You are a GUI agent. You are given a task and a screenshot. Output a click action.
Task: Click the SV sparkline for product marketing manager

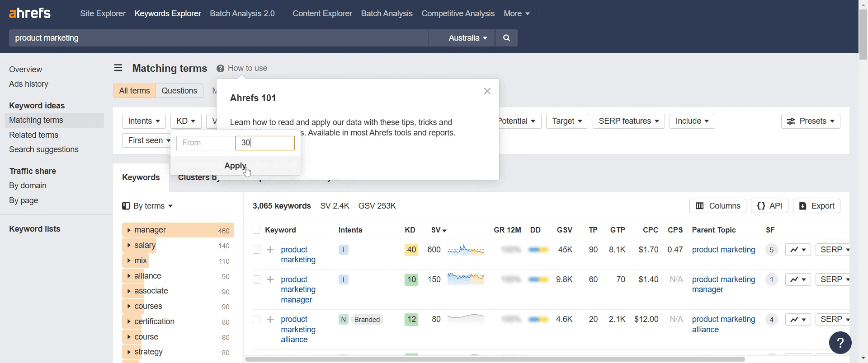(x=466, y=279)
